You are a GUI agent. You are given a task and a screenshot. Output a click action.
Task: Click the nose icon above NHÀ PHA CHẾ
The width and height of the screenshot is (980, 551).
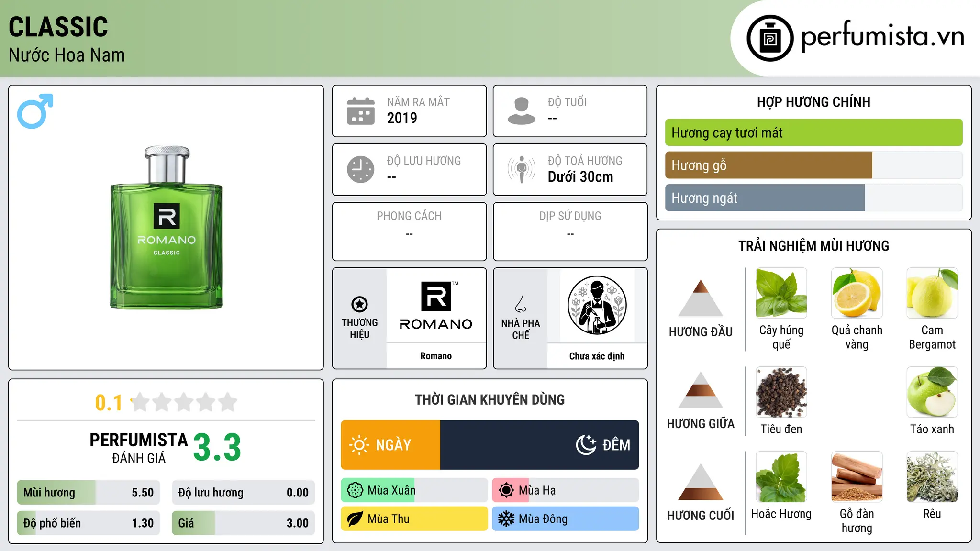(521, 304)
